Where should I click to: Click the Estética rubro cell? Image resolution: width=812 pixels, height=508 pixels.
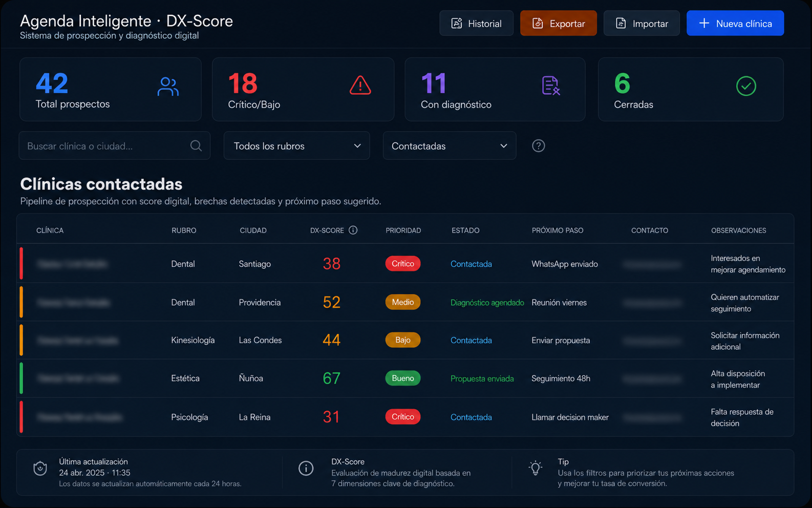tap(185, 378)
